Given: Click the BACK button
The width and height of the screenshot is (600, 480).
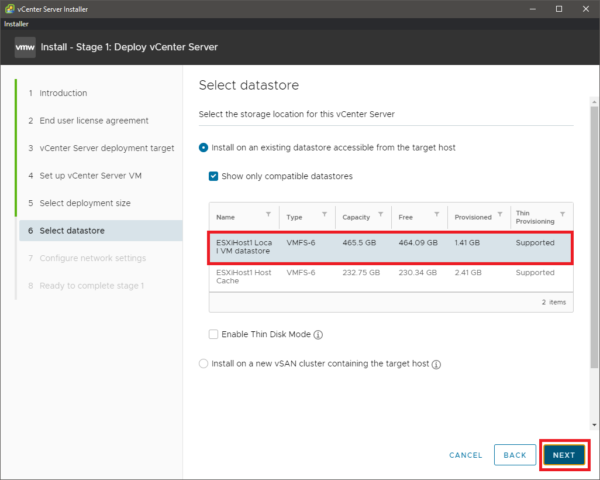Looking at the screenshot, I should coord(515,455).
